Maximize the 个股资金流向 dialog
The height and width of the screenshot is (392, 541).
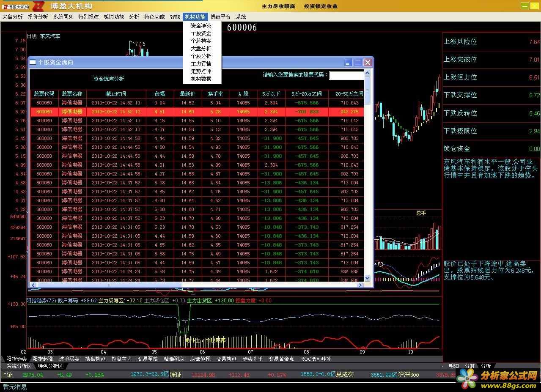pyautogui.click(x=358, y=63)
